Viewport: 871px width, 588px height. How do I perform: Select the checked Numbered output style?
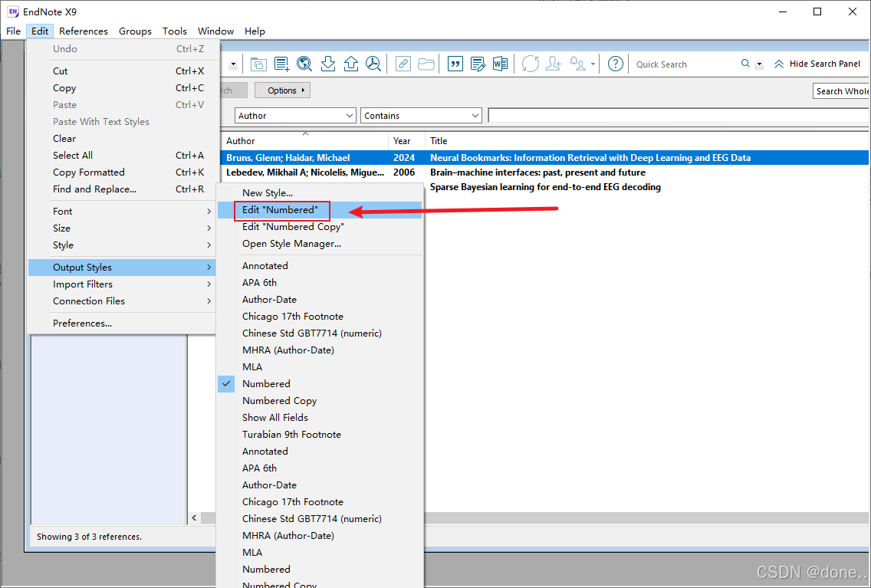(x=320, y=383)
